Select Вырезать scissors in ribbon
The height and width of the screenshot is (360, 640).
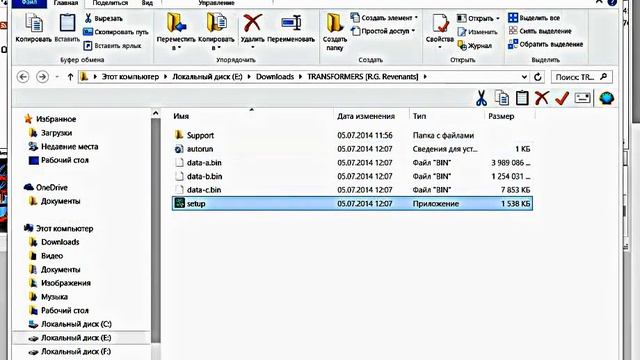[x=103, y=18]
